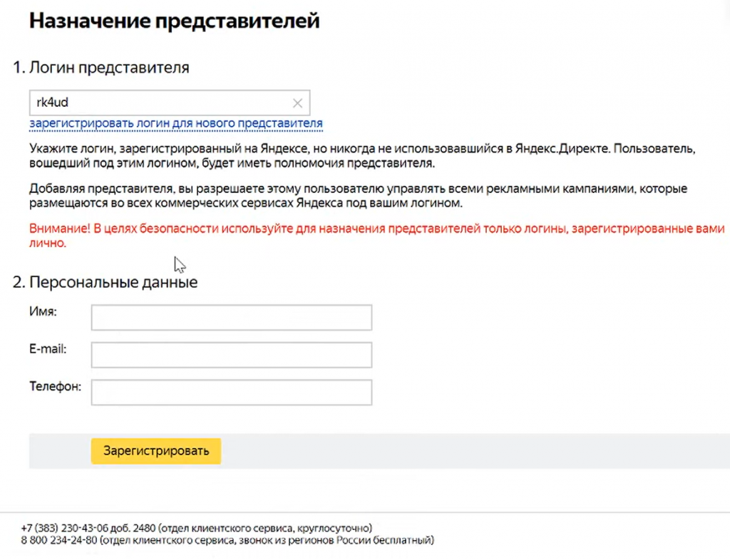Click the 8 800 234-24-80 toll-free phone line
Image resolution: width=730 pixels, height=560 pixels.
click(227, 541)
